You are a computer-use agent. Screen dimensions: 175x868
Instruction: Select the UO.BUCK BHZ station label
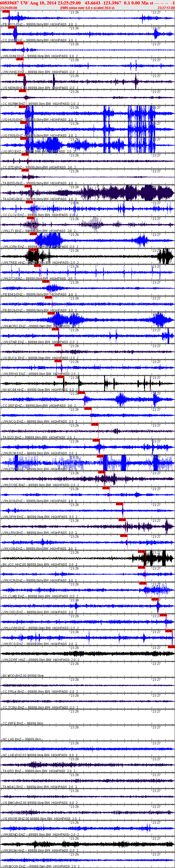click(41, 358)
